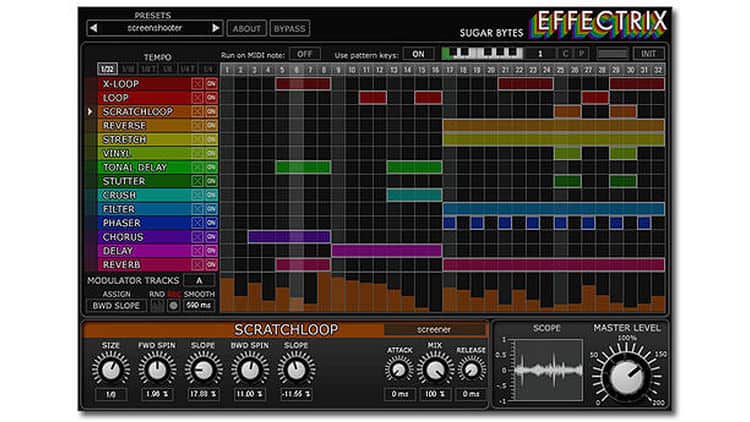Clear the STUTTER track with its X button
Screen dimensions: 750x422
tap(197, 181)
